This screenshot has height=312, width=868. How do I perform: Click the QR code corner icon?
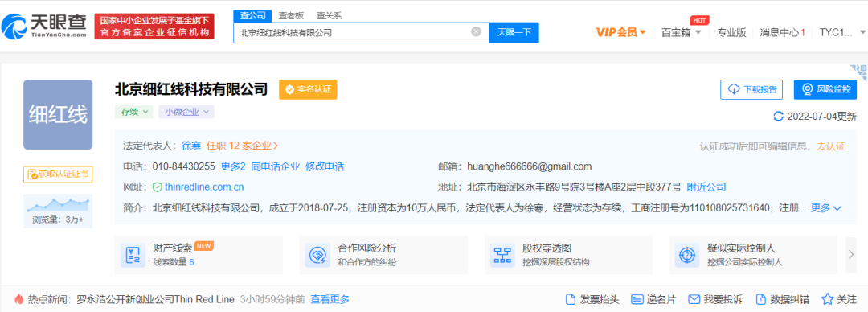pos(858,72)
